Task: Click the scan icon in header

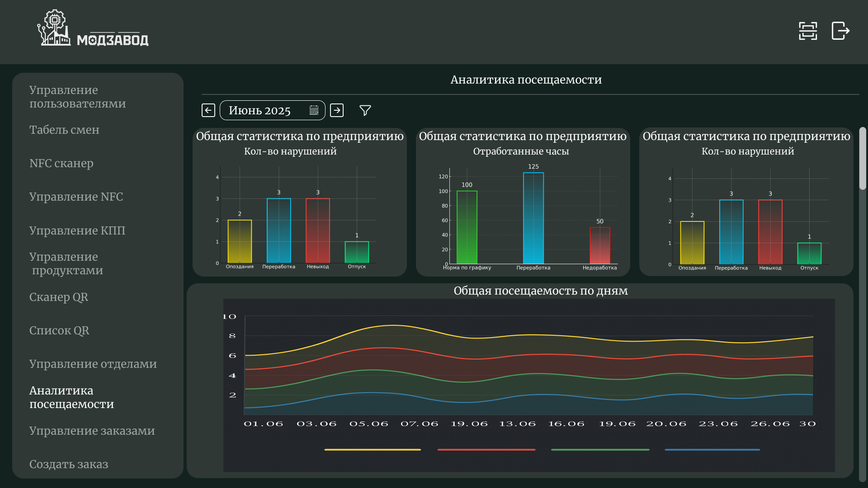Action: [x=807, y=31]
